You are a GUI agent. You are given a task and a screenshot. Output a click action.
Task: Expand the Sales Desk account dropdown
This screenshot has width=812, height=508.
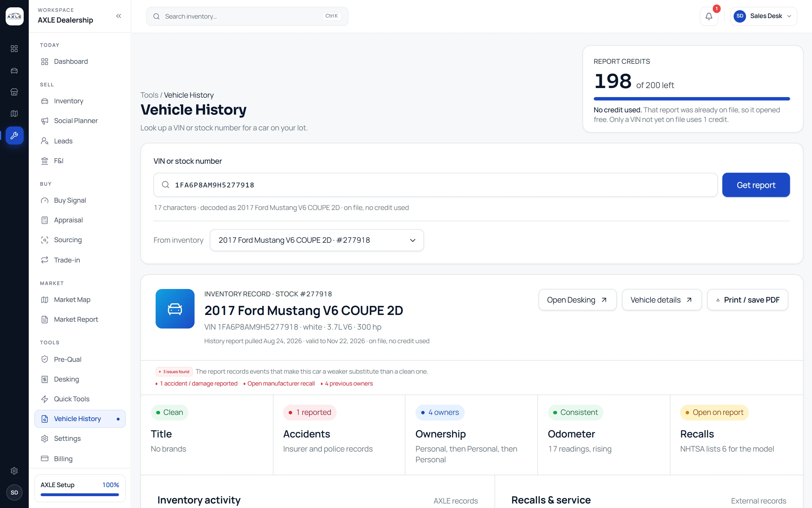(763, 16)
